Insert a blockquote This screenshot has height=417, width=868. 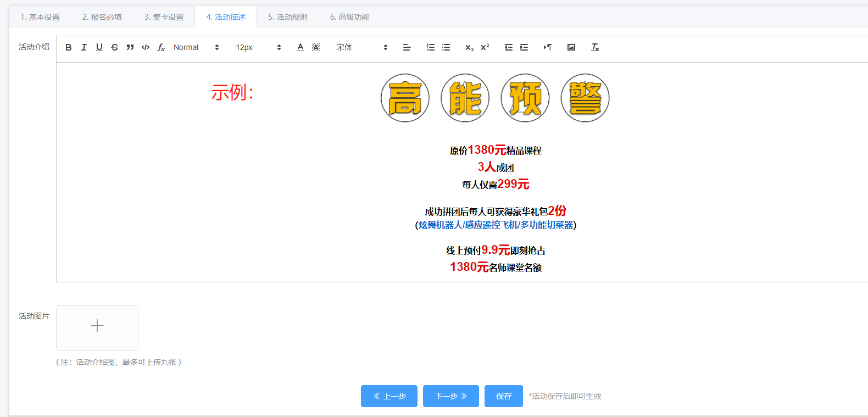tap(130, 47)
